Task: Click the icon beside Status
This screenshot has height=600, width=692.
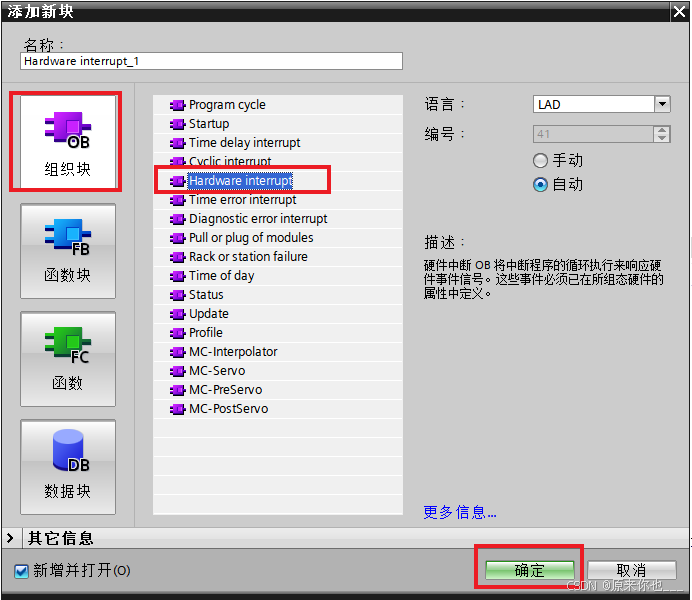Action: point(177,295)
